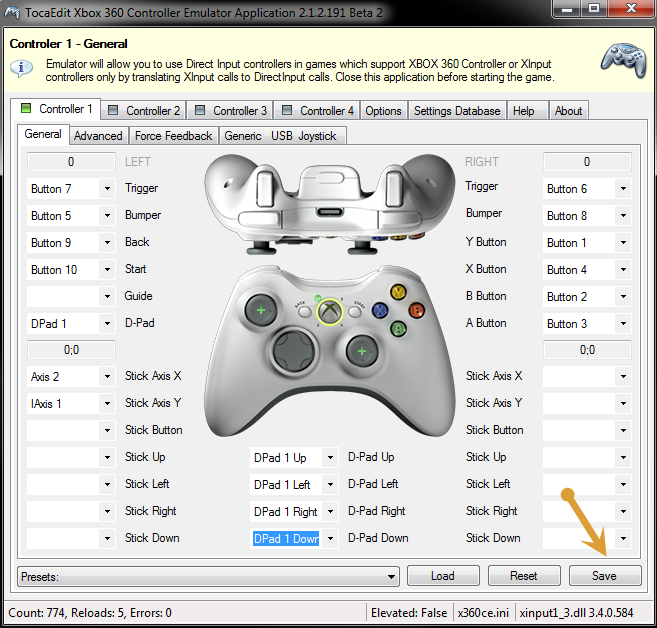Click the blue info bubble icon
This screenshot has height=628, width=657.
(x=21, y=68)
